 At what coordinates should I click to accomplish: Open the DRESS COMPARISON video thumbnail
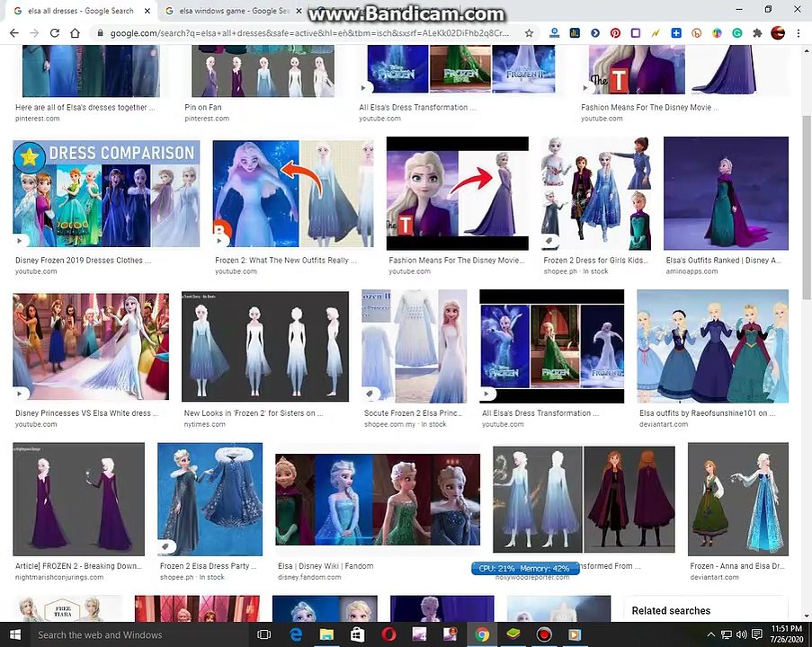[106, 193]
